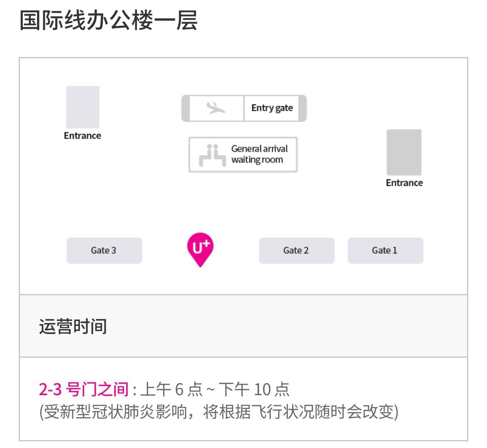The width and height of the screenshot is (487, 448).
Task: Click the left Entrance text label
Action: coord(82,136)
